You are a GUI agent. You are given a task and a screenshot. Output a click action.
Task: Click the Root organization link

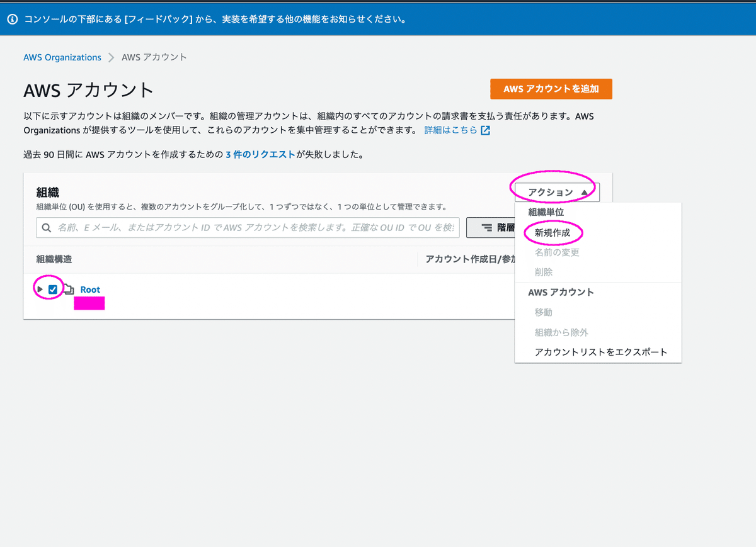click(90, 290)
